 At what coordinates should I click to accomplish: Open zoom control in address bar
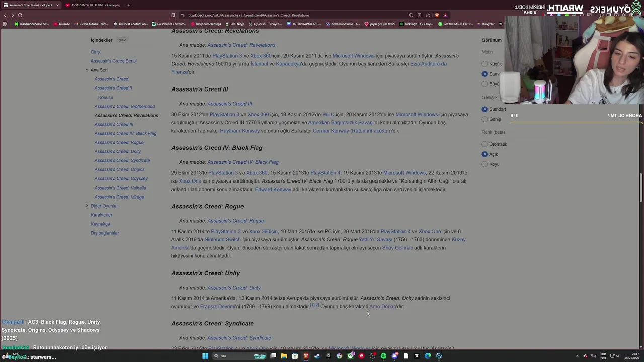(x=411, y=15)
